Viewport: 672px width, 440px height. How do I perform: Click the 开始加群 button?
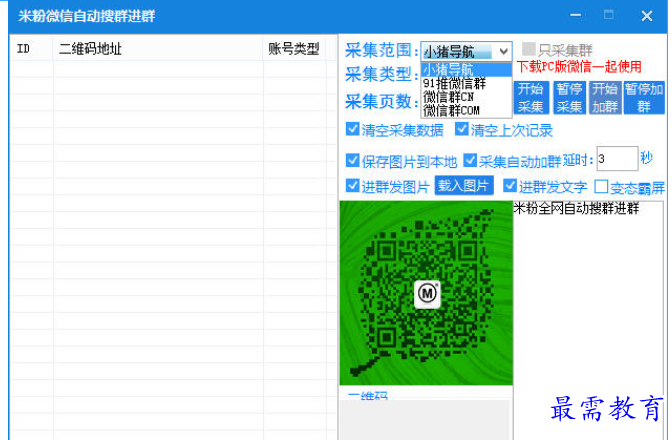tap(605, 98)
